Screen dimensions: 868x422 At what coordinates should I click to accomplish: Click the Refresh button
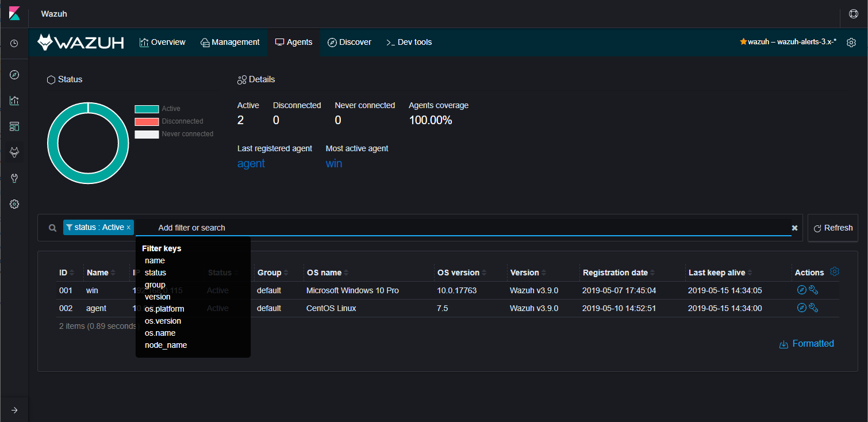pyautogui.click(x=832, y=227)
